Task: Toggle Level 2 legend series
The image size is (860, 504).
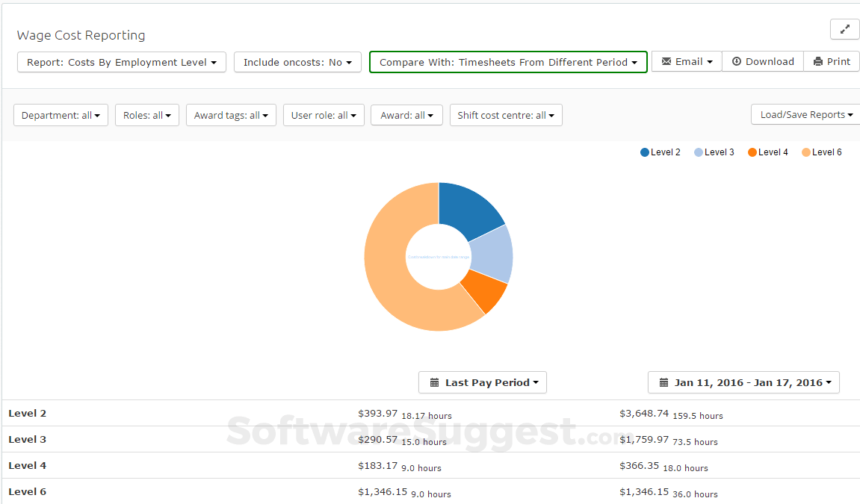Action: [x=661, y=152]
